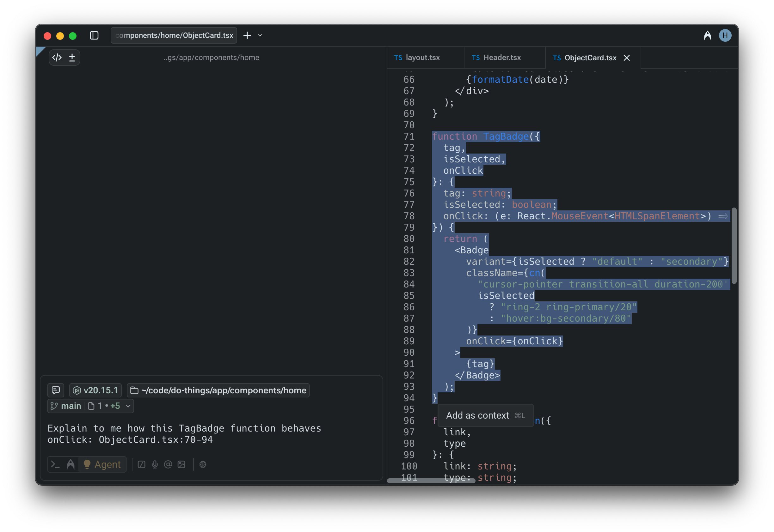Open the Warp AI icon in the title bar
Image resolution: width=774 pixels, height=532 pixels.
point(707,35)
